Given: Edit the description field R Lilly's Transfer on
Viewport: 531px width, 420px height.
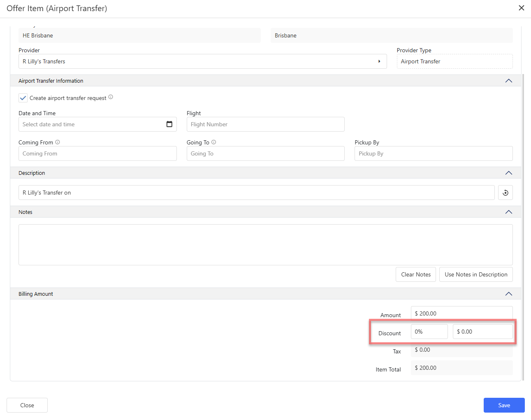Looking at the screenshot, I should pyautogui.click(x=257, y=193).
